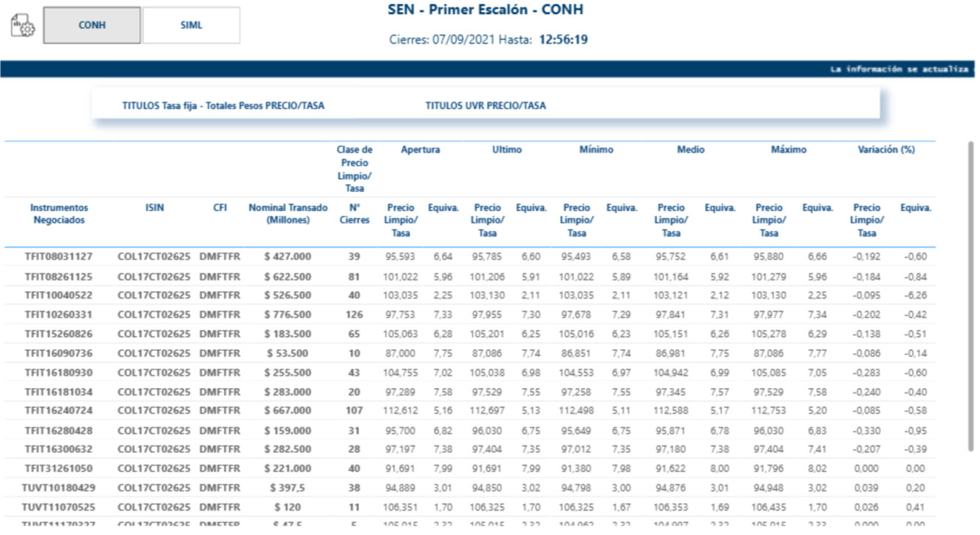Sort by Instrumentos Negociados column header
Image resolution: width=980 pixels, height=535 pixels.
pos(59,214)
